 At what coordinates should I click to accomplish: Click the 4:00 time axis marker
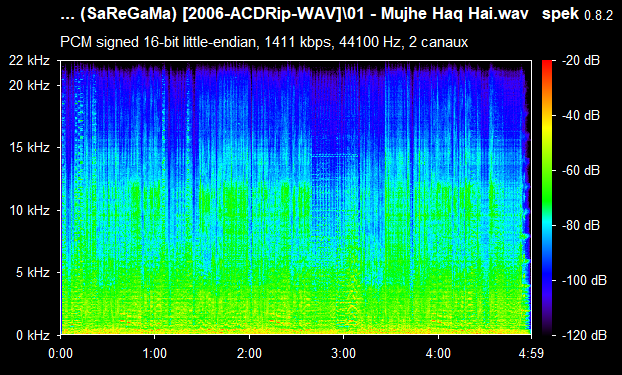click(x=438, y=353)
